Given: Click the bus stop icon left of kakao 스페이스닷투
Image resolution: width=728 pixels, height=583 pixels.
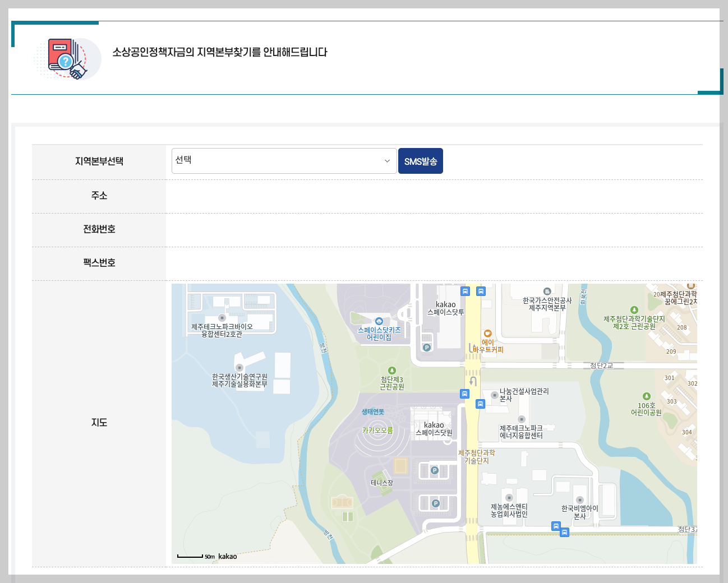Looking at the screenshot, I should coord(466,291).
